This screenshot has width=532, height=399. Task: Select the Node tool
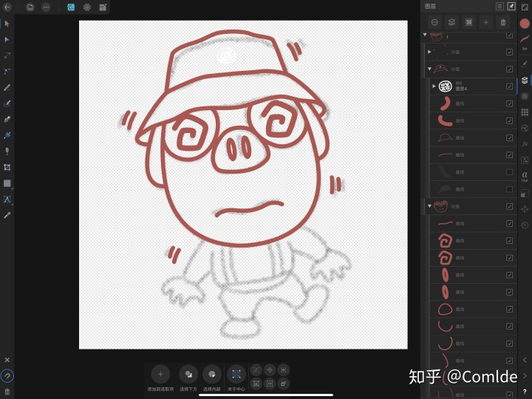point(7,40)
